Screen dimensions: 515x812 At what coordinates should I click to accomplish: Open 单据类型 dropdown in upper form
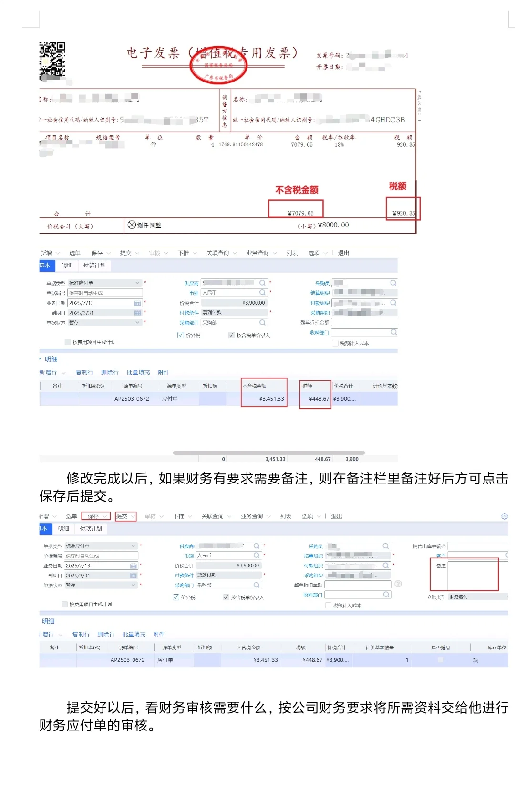coord(137,283)
